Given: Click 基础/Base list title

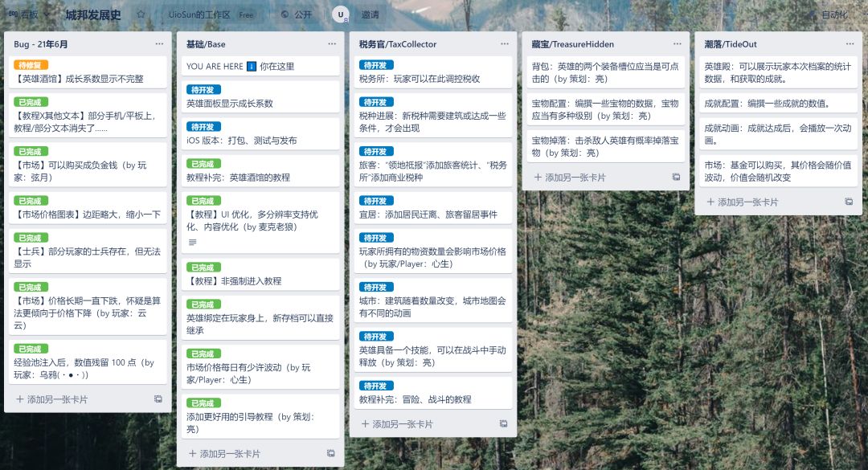Looking at the screenshot, I should (x=206, y=44).
